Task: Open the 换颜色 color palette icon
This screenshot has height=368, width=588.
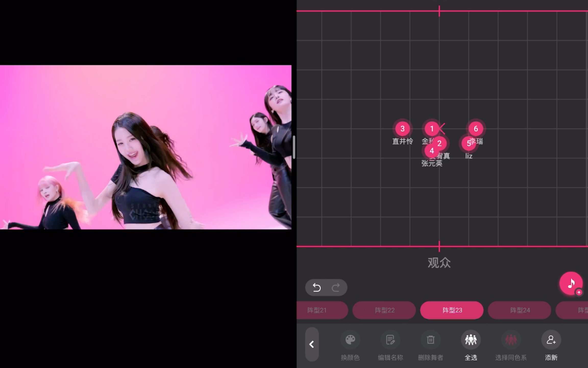Action: click(x=350, y=340)
